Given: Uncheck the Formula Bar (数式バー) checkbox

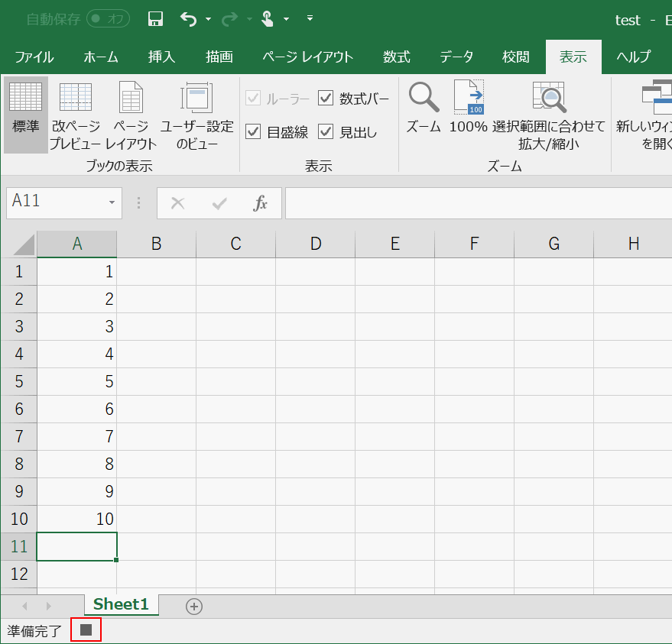Looking at the screenshot, I should (x=326, y=98).
